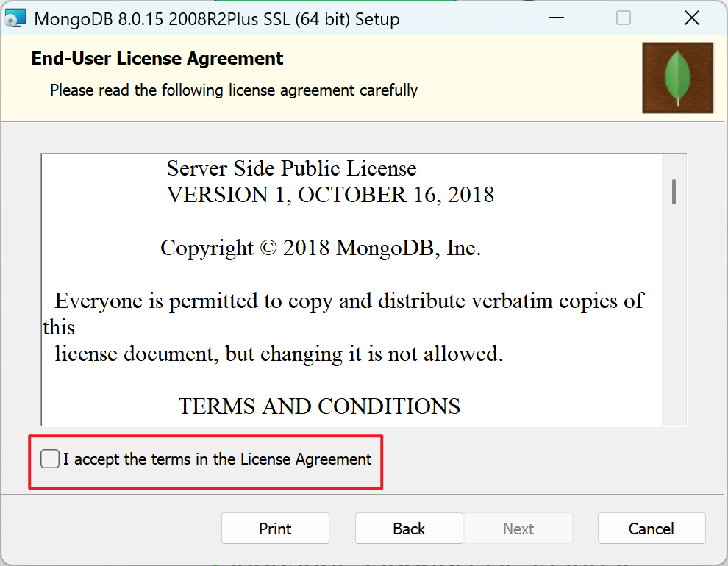This screenshot has width=728, height=566.
Task: Cancel the MongoDB setup
Action: 652,529
